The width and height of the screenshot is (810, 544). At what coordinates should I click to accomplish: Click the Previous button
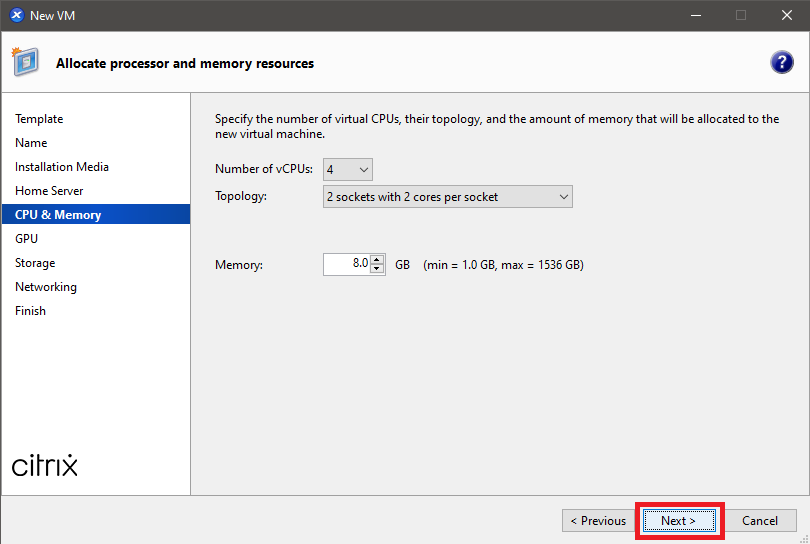point(597,521)
